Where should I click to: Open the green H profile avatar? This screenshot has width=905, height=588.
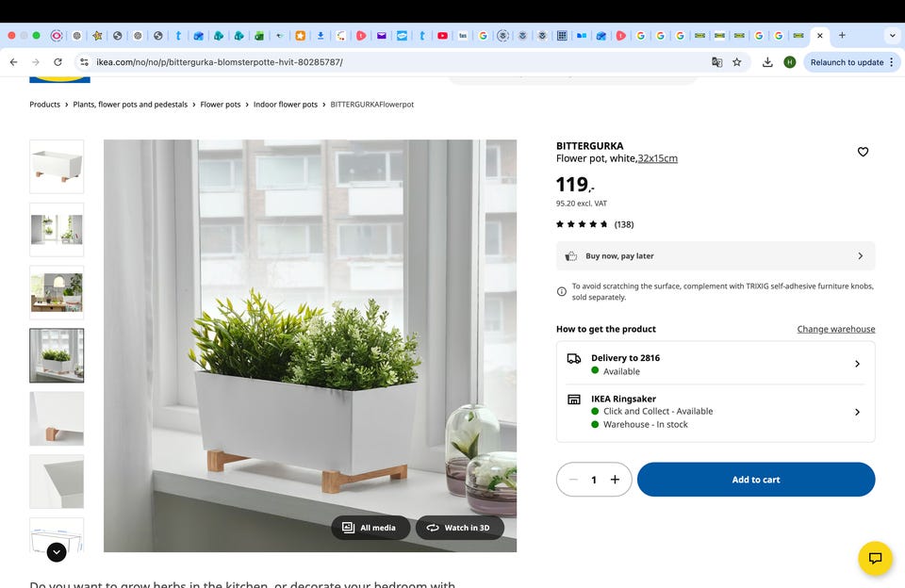(790, 62)
